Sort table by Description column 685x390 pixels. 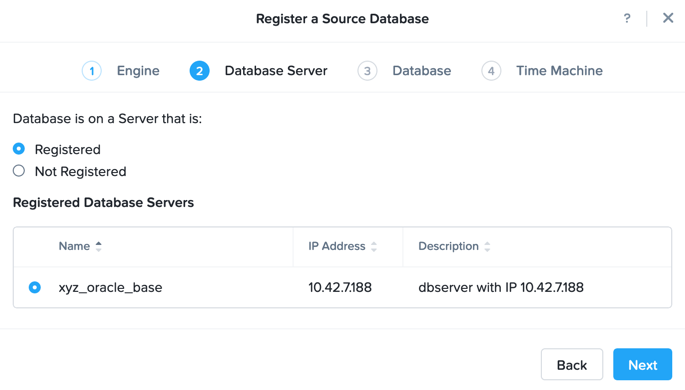click(454, 246)
